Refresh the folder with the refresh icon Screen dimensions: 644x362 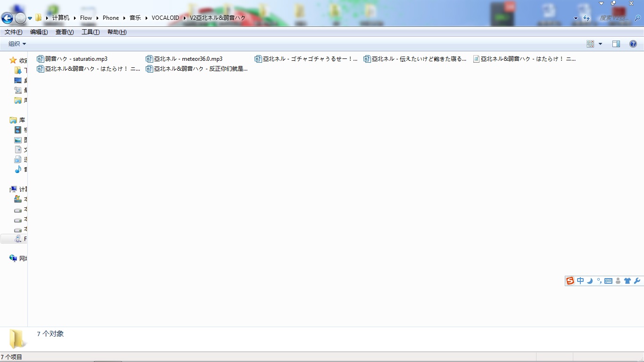(586, 18)
